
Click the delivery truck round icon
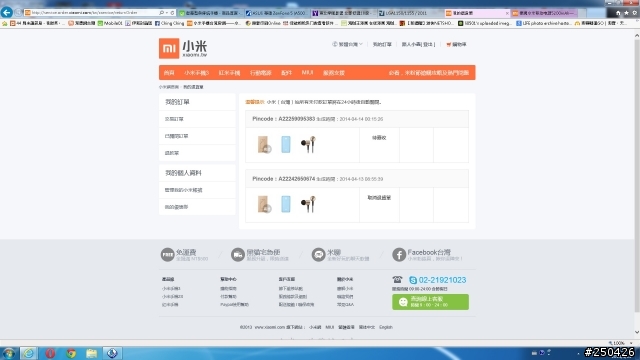238,255
